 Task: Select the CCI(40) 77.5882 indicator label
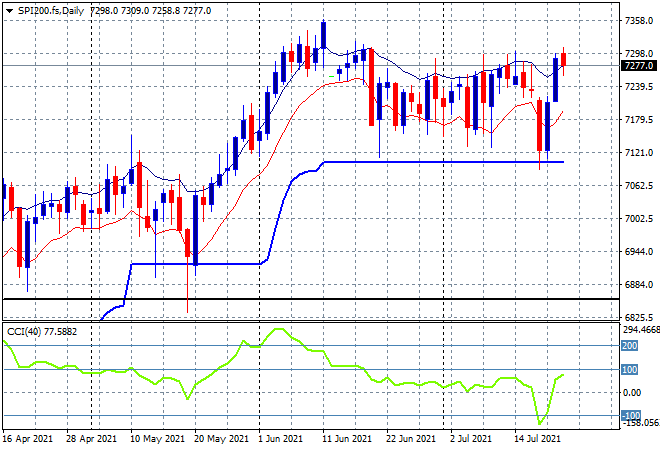tap(42, 332)
